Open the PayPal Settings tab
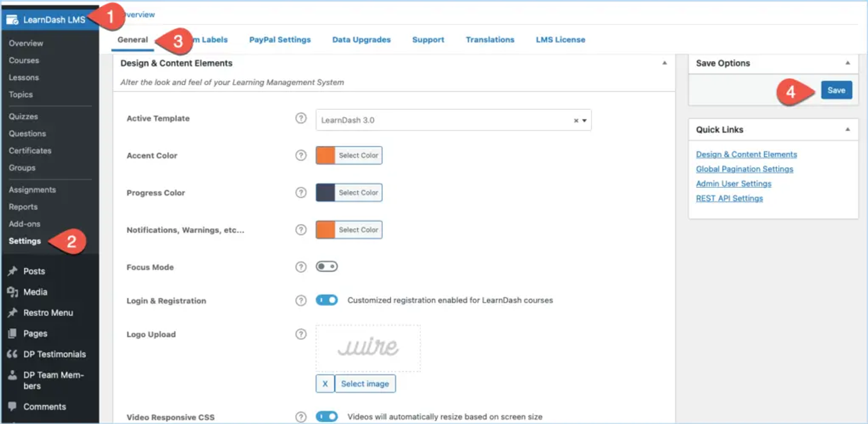The image size is (868, 424). coord(280,40)
